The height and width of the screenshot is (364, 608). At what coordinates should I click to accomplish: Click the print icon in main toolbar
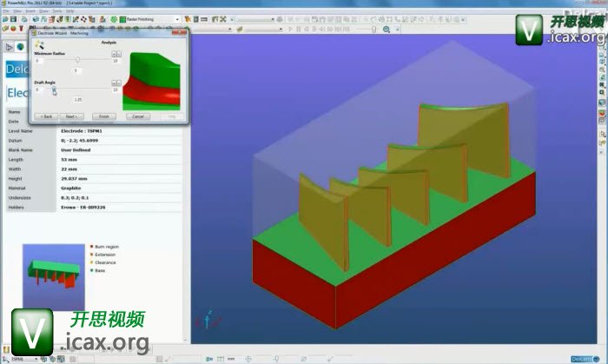pos(24,19)
